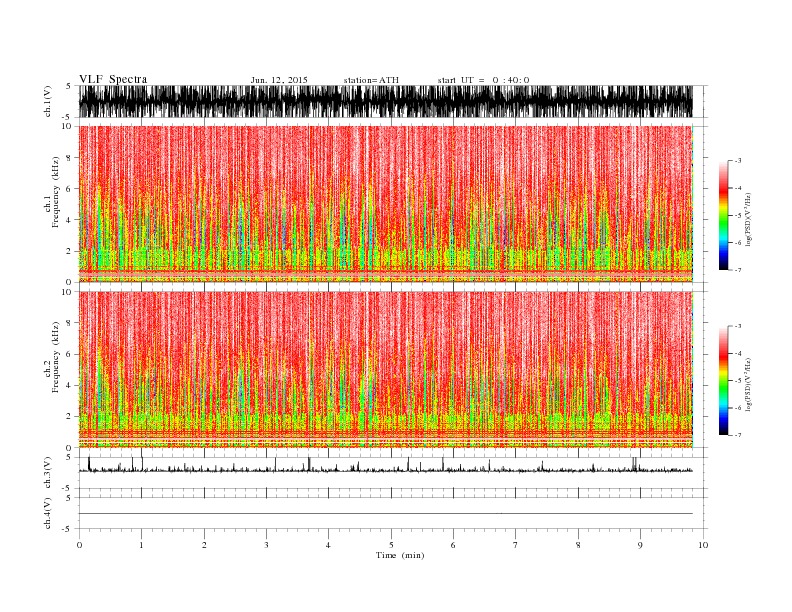Click the "-3" label on ch.1 color bar
The width and height of the screenshot is (792, 612).
pyautogui.click(x=737, y=161)
